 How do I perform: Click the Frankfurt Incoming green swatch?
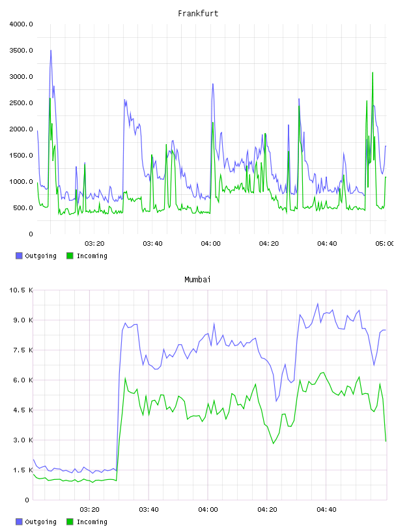tap(70, 256)
